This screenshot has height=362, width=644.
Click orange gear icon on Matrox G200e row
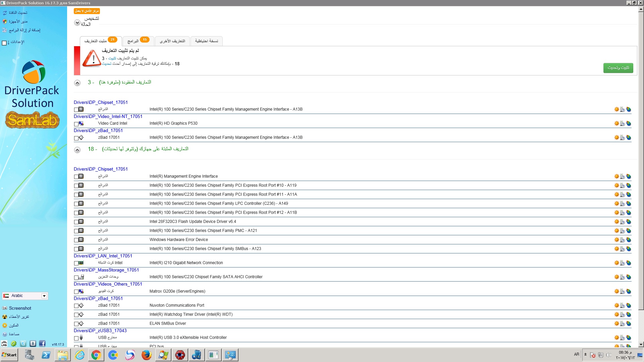tap(616, 291)
